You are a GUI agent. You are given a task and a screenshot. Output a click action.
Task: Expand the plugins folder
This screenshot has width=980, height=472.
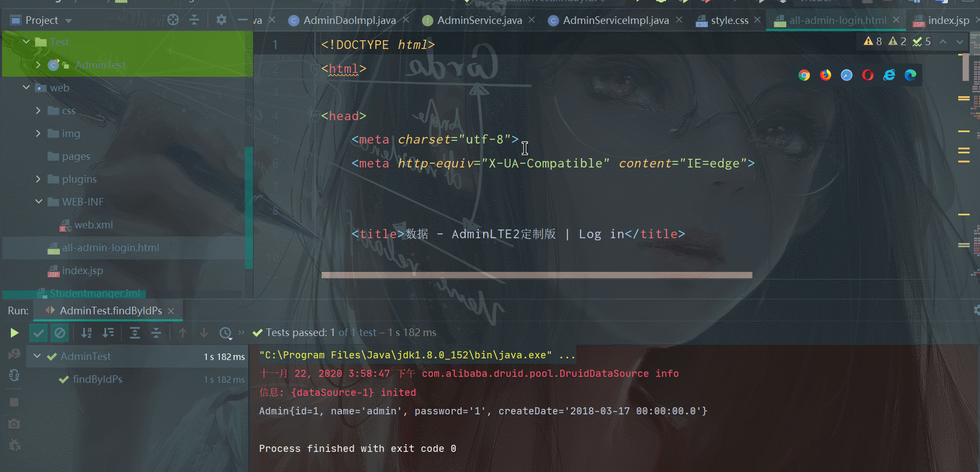pyautogui.click(x=38, y=179)
